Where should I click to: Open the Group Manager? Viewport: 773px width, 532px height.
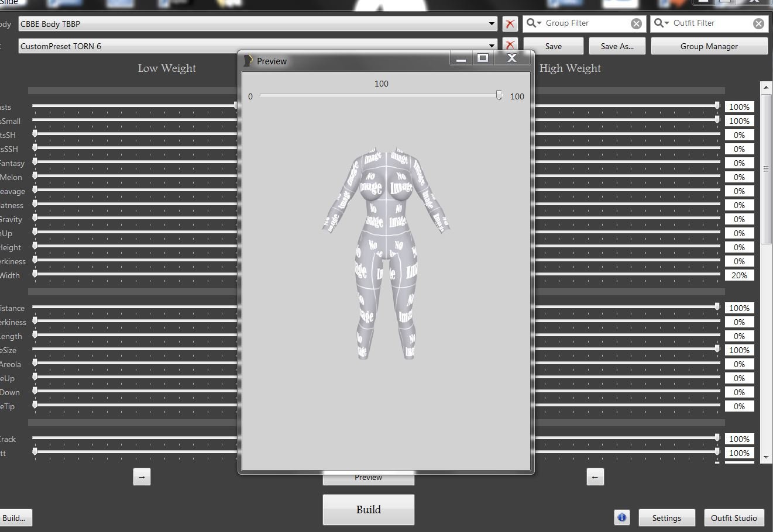point(709,46)
